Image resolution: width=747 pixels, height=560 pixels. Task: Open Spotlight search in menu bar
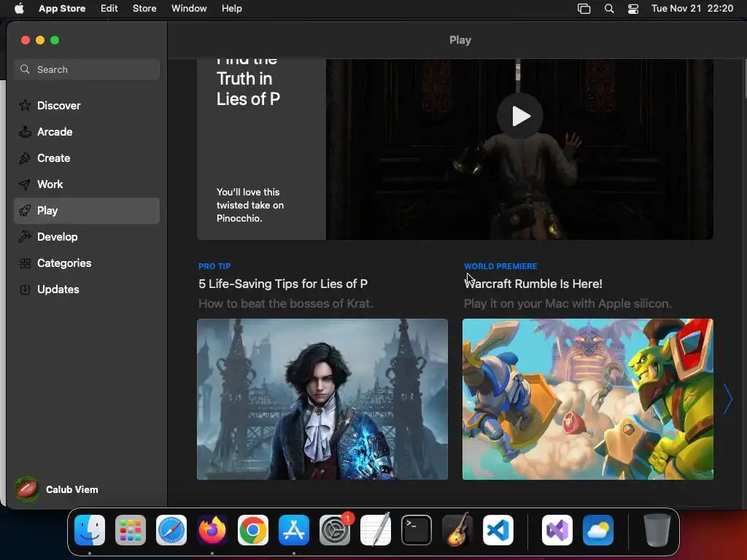point(609,9)
